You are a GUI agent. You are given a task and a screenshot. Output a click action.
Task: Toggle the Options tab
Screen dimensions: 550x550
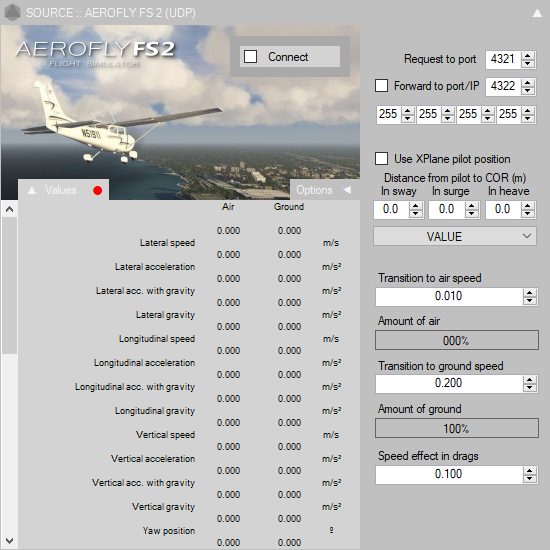pos(325,190)
